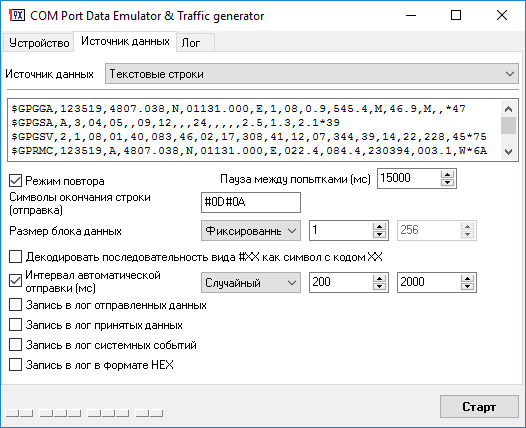Enable decoding of #XX sequences checkbox
Viewport: 526px width, 428px height.
15,257
